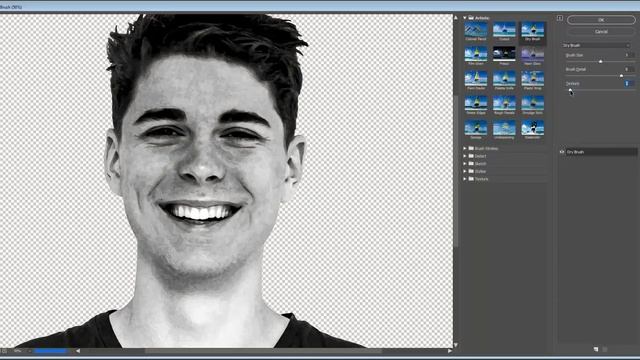Screen dimensions: 640x360
Task: Click the Texture slider handle
Action: pos(570,90)
